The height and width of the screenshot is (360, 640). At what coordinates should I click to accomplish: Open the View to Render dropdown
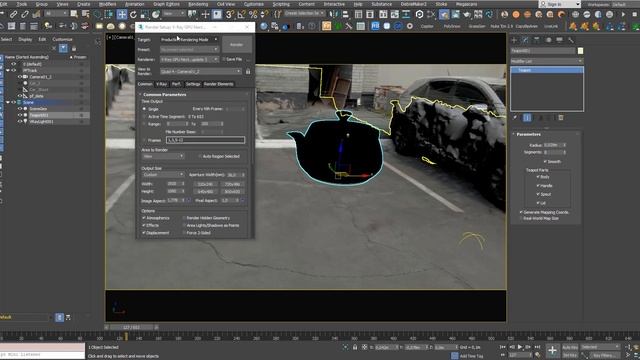coord(201,71)
